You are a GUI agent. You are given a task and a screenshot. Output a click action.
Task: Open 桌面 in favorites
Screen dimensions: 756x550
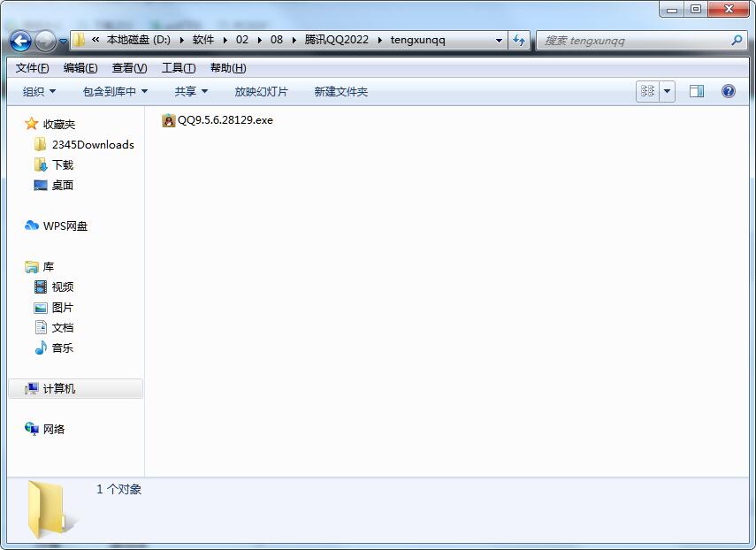pos(63,185)
